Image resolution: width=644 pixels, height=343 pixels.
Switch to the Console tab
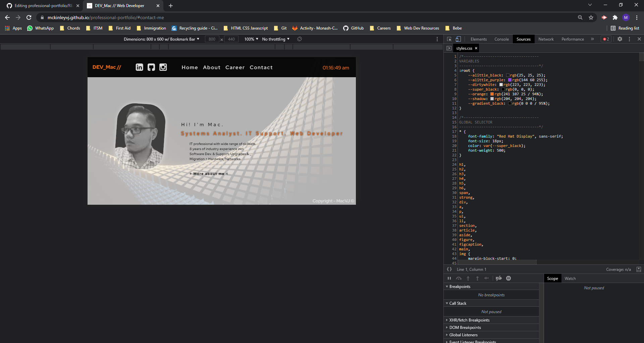point(501,39)
